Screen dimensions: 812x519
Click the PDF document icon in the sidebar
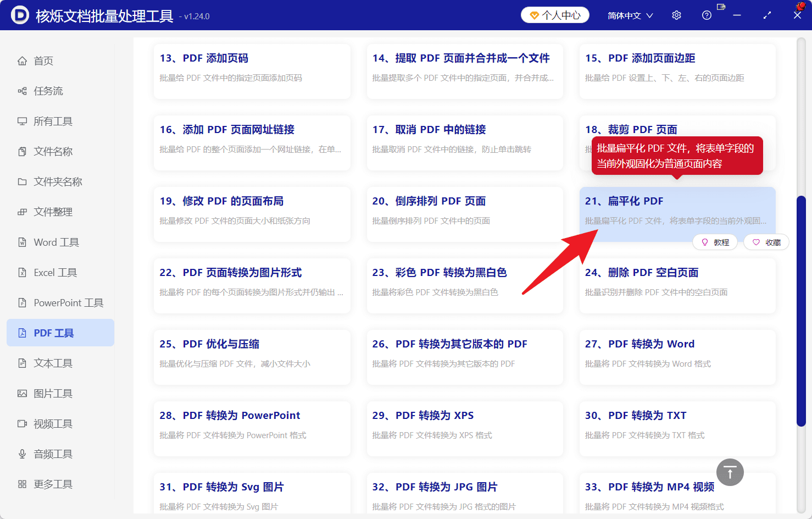click(22, 333)
